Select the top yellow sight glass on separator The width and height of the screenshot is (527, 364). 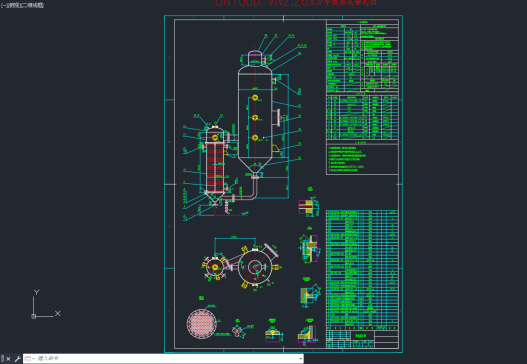[255, 97]
